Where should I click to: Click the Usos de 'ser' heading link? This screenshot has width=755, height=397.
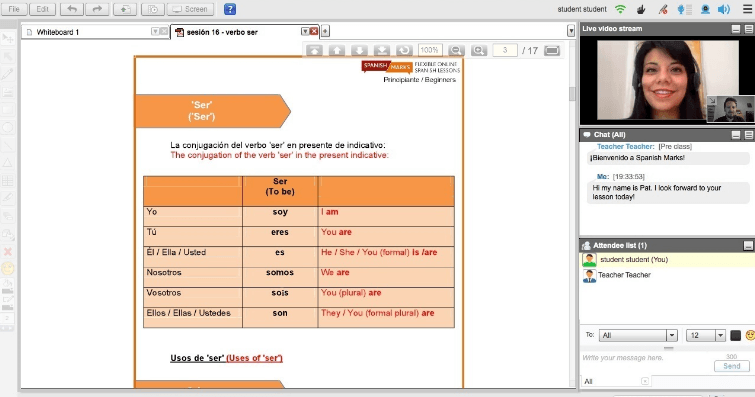[226, 358]
